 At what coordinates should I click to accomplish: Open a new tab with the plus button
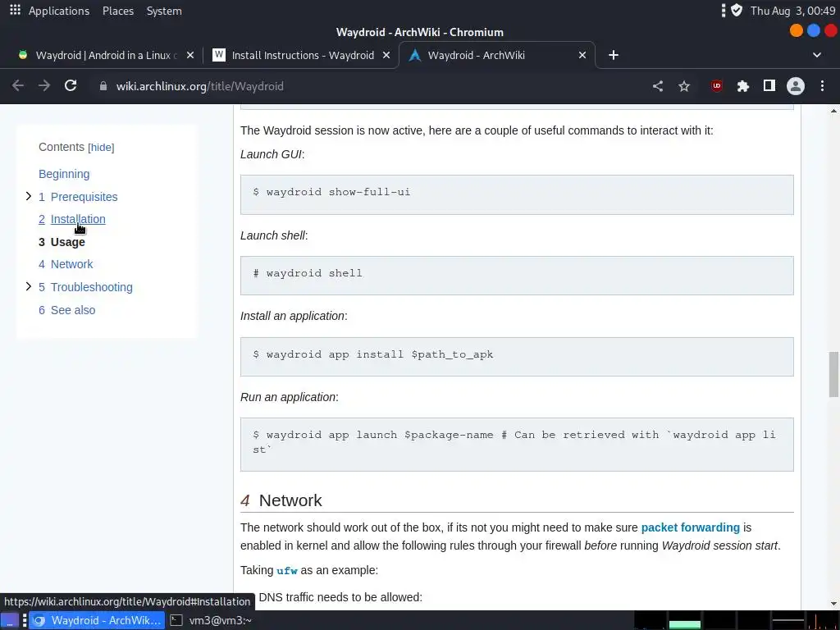614,55
